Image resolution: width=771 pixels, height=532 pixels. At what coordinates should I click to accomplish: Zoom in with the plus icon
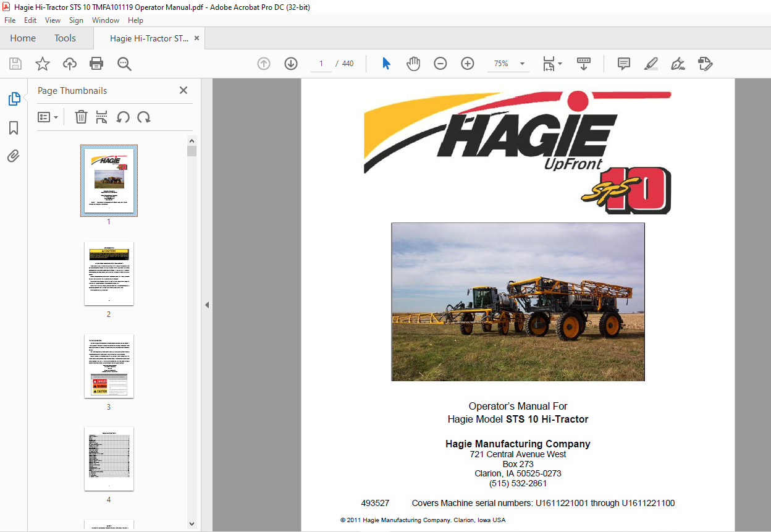[468, 64]
